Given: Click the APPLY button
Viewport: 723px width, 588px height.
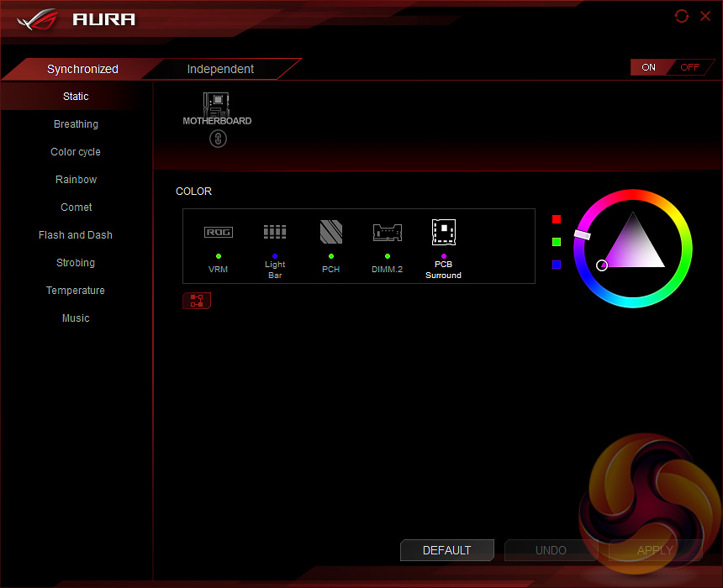Looking at the screenshot, I should (655, 550).
